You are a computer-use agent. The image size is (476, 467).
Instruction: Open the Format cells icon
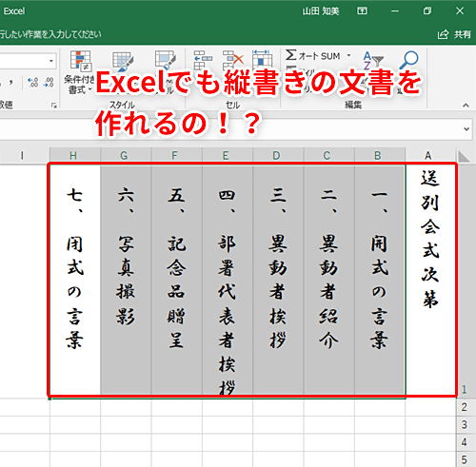click(x=262, y=59)
